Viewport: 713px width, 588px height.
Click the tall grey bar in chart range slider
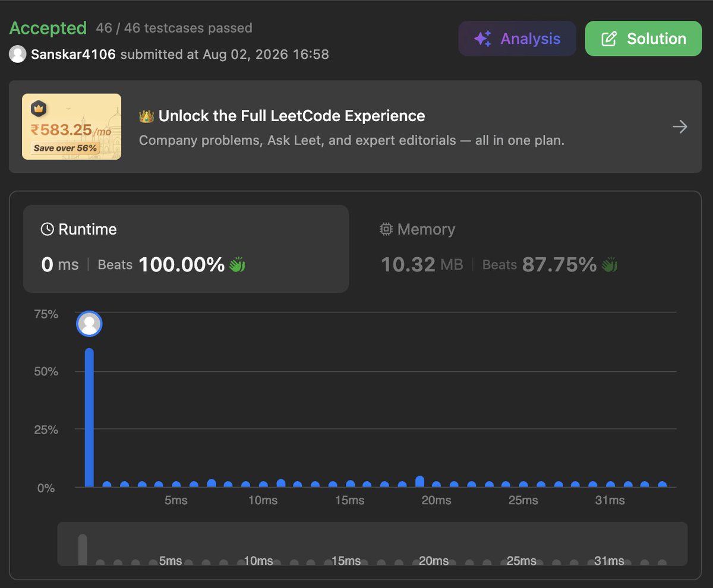click(x=83, y=550)
